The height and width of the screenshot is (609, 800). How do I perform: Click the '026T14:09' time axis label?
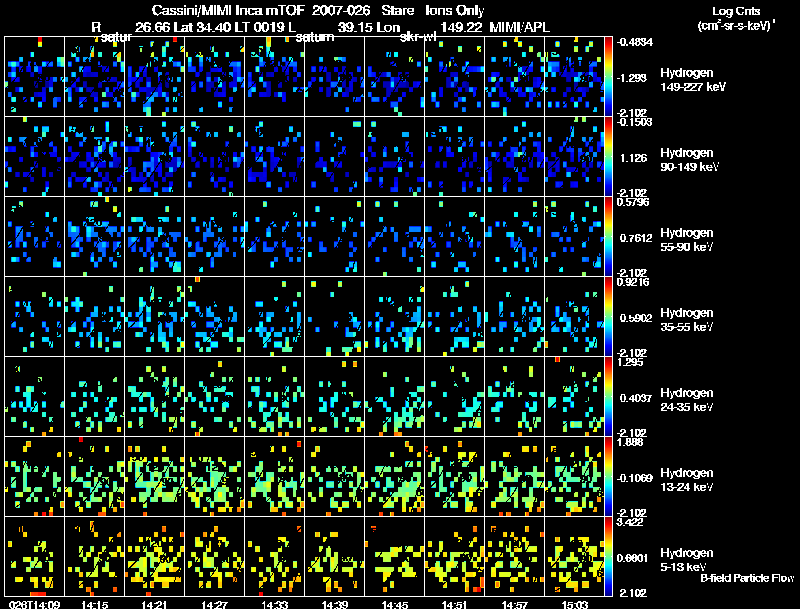[34, 604]
